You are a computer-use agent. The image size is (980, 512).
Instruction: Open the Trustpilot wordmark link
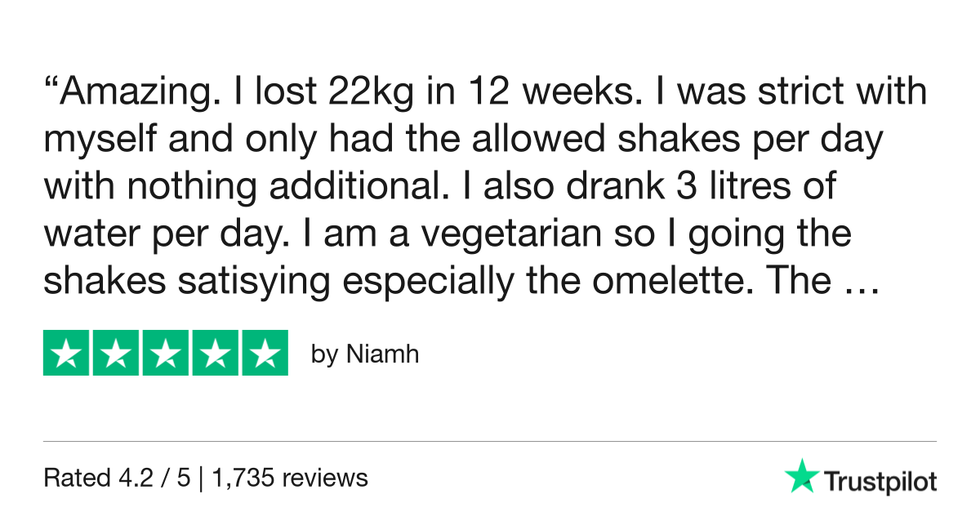coord(880,482)
